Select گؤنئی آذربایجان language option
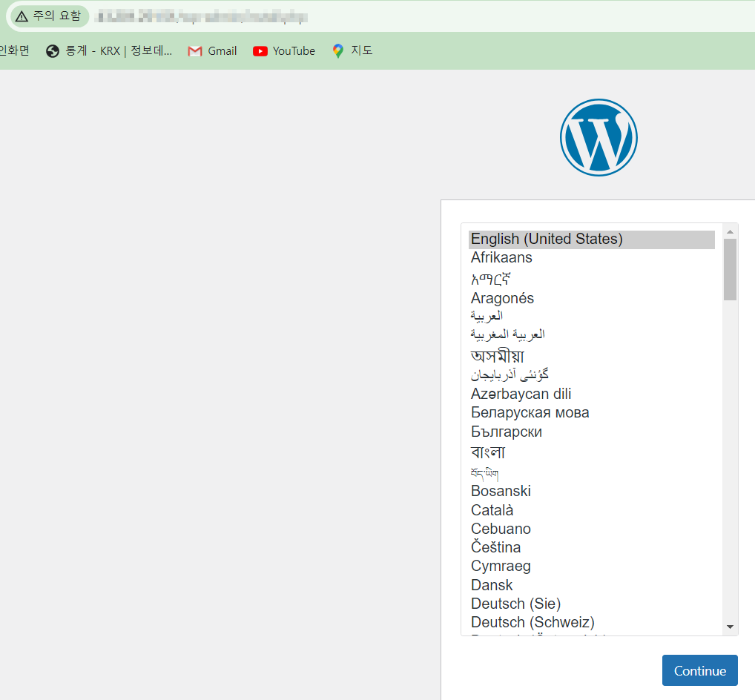The height and width of the screenshot is (700, 755). (x=591, y=374)
